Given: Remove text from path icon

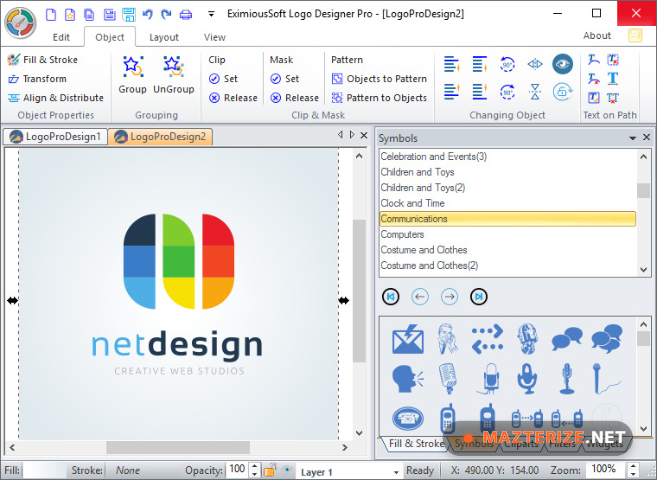Looking at the screenshot, I should pyautogui.click(x=594, y=79).
